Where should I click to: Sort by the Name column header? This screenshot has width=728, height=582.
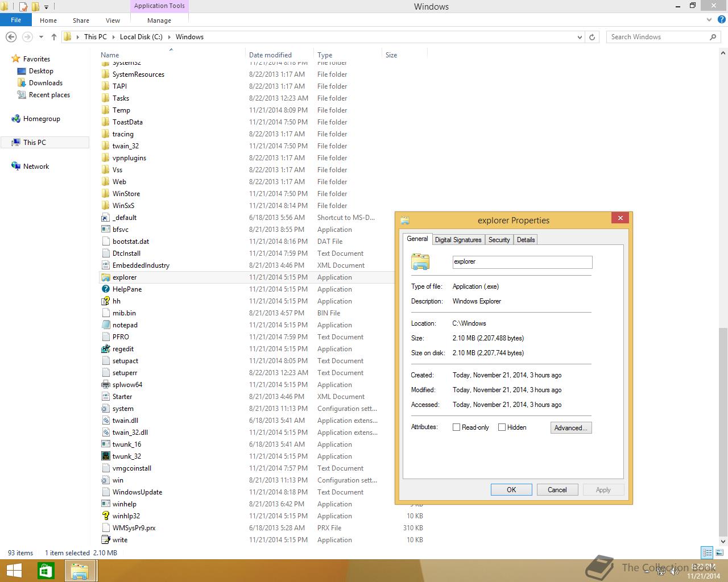click(171, 55)
